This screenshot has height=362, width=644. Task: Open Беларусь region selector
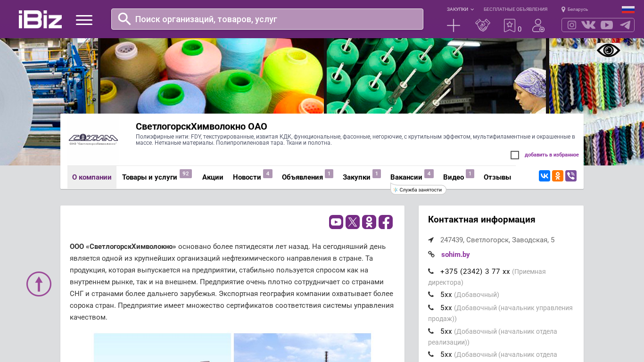[x=575, y=9]
